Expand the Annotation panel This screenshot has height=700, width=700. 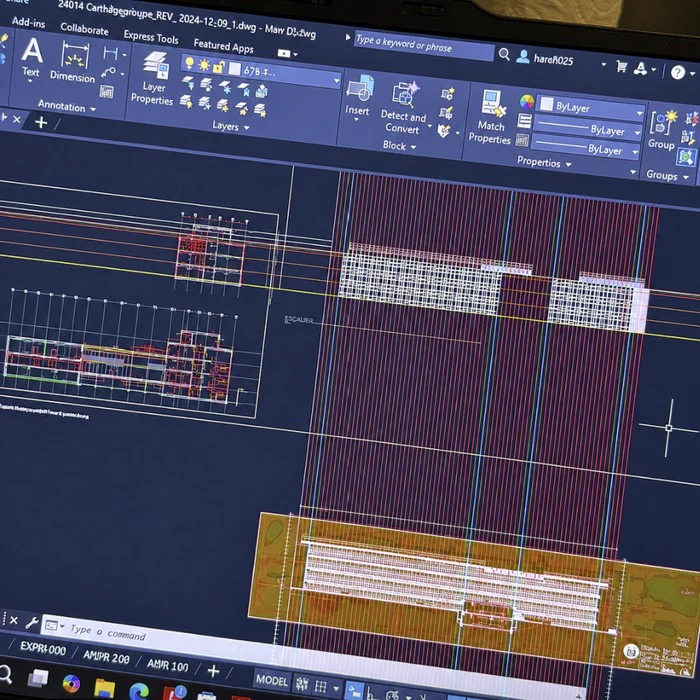[67, 106]
